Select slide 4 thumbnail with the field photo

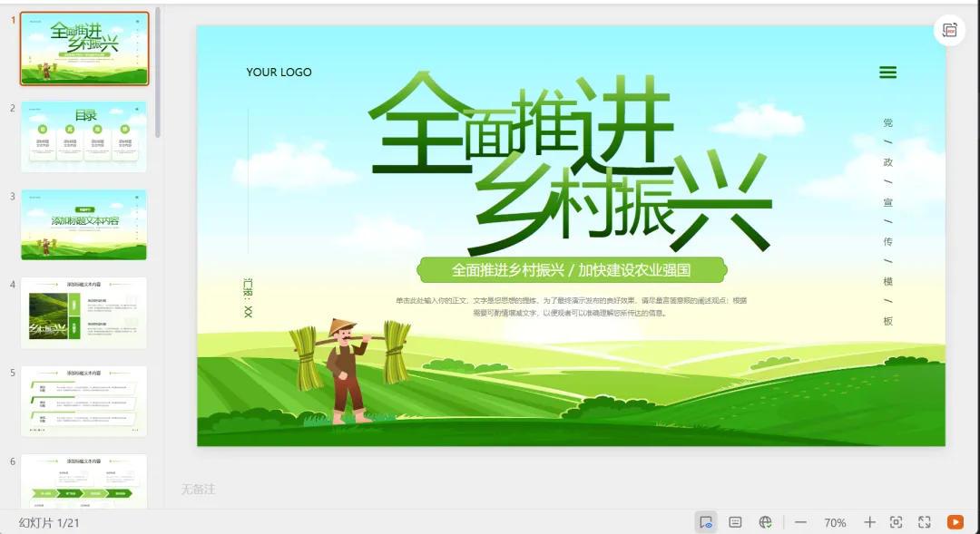[83, 313]
